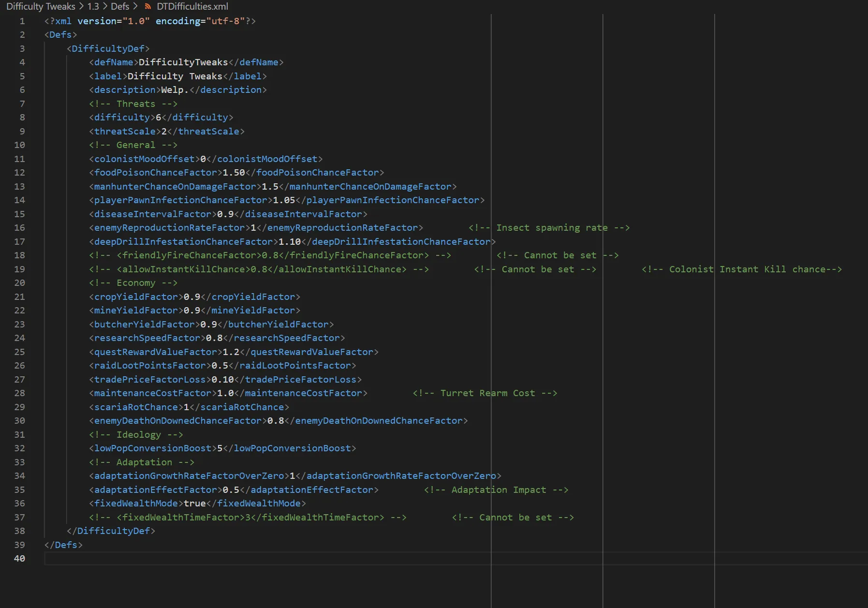Click the XML file icon in breadcrumb
This screenshot has height=608, width=868.
click(148, 6)
